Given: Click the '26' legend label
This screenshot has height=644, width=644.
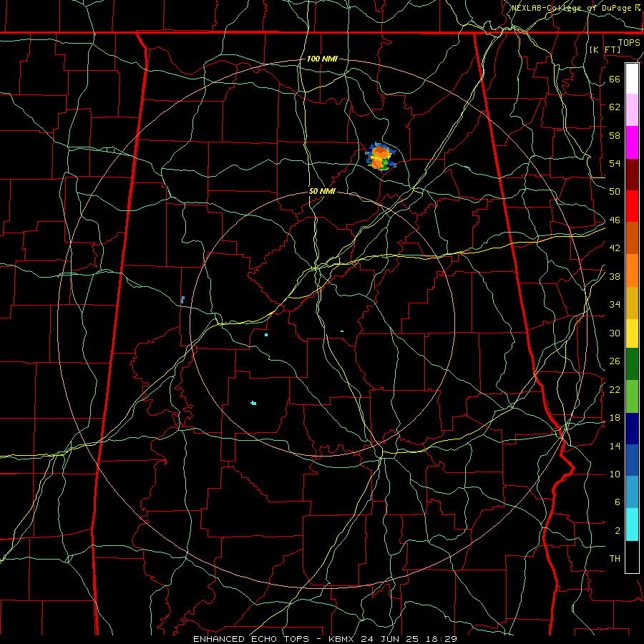Looking at the screenshot, I should (x=615, y=361).
